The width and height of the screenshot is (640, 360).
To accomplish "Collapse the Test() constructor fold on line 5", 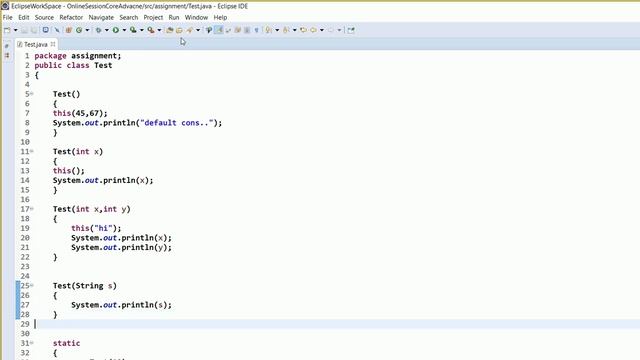I will coord(32,94).
